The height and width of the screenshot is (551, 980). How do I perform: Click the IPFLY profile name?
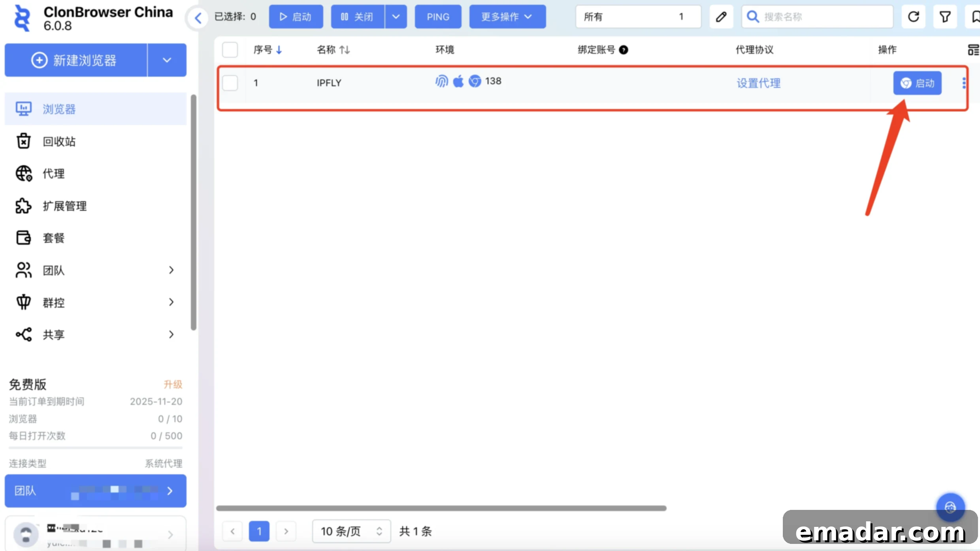click(329, 83)
